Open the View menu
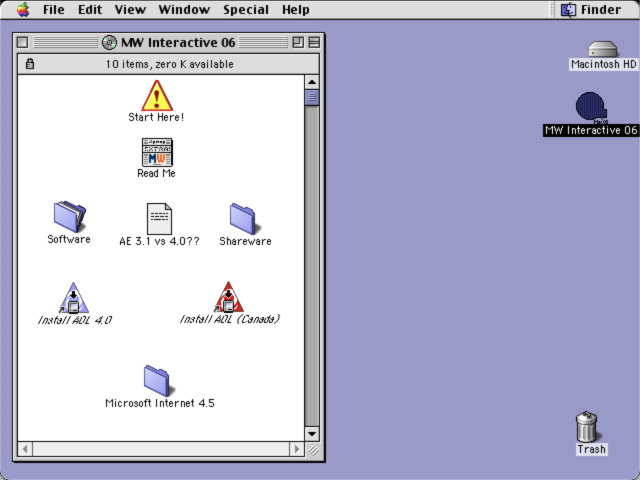The image size is (640, 480). tap(130, 9)
